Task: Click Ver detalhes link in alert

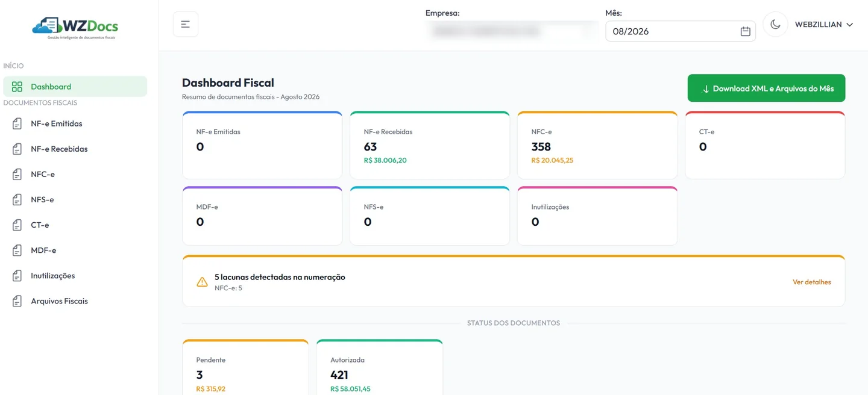Action: [811, 282]
